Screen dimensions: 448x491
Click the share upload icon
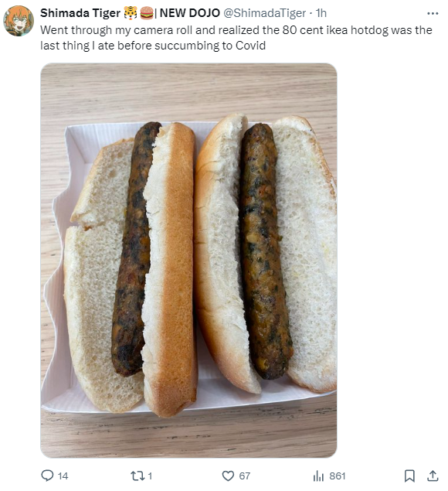pyautogui.click(x=433, y=476)
